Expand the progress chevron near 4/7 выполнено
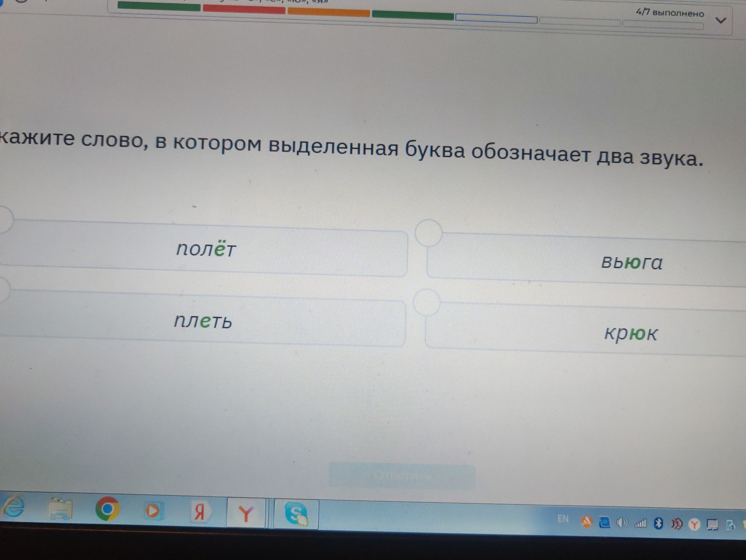The height and width of the screenshot is (560, 746). click(x=721, y=20)
